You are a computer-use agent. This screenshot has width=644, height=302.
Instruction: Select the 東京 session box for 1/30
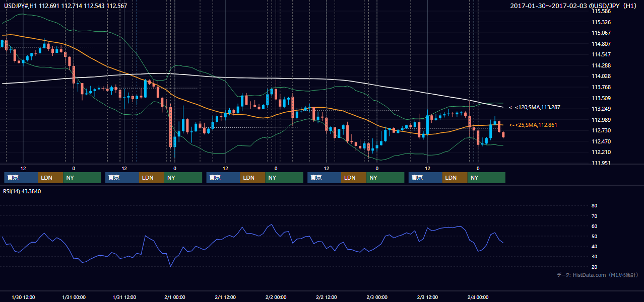point(21,178)
